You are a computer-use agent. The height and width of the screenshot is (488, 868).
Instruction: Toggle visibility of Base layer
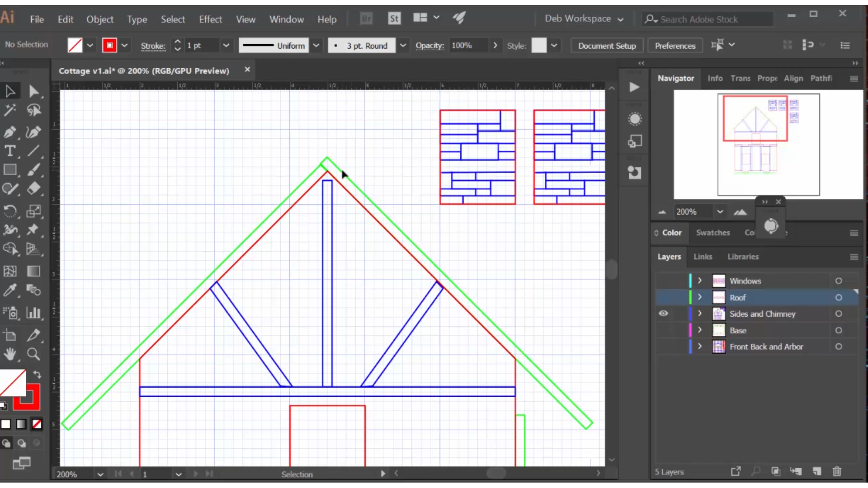(664, 330)
